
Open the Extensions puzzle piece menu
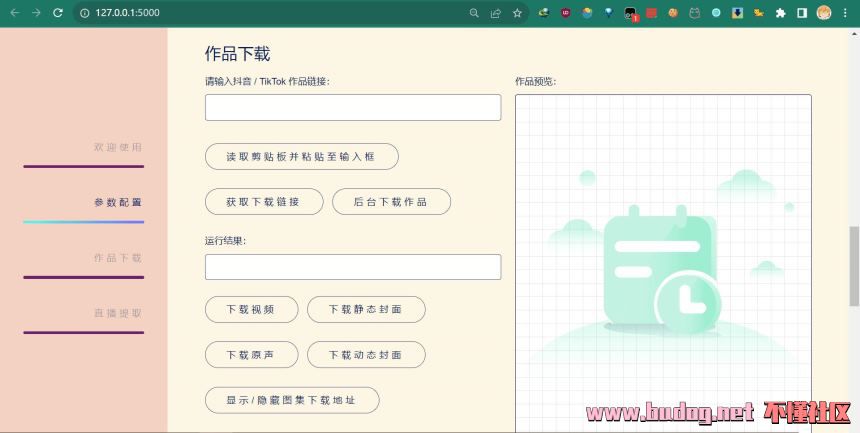click(780, 13)
